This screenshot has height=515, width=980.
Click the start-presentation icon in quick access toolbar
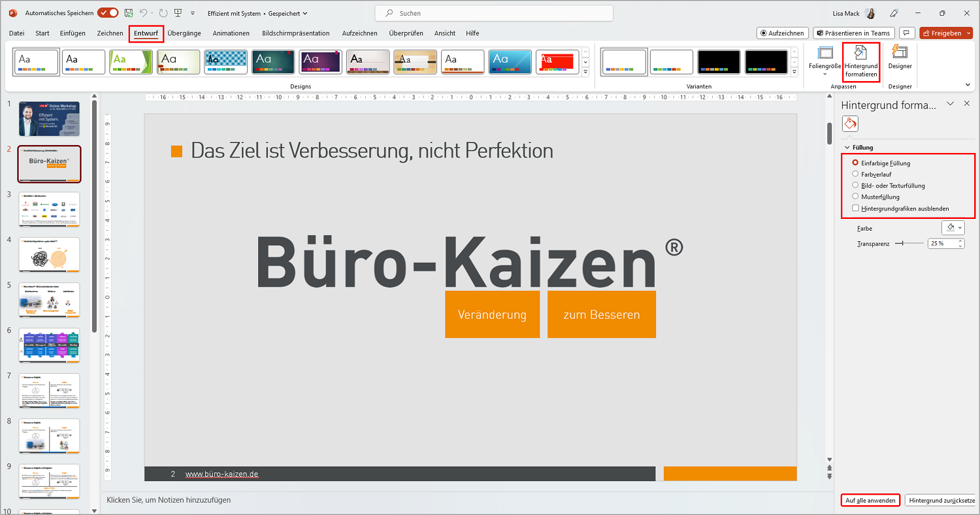(x=178, y=12)
